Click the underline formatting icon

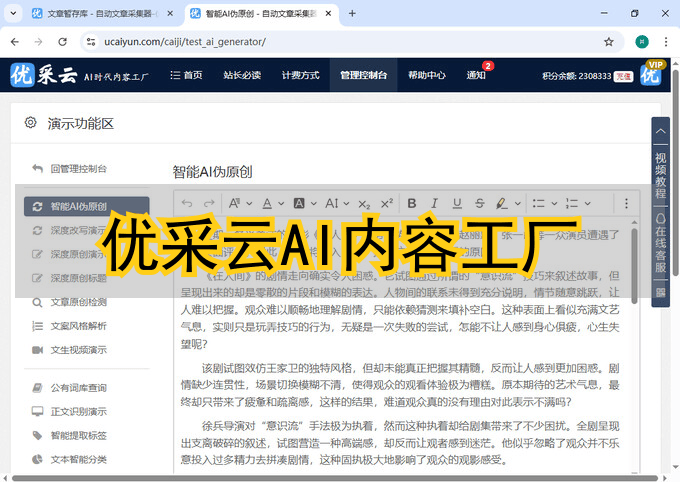pyautogui.click(x=455, y=204)
